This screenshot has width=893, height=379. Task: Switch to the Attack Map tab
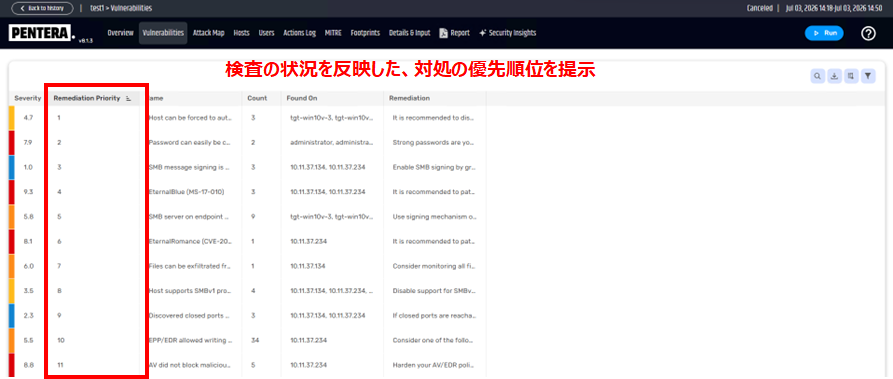[208, 33]
